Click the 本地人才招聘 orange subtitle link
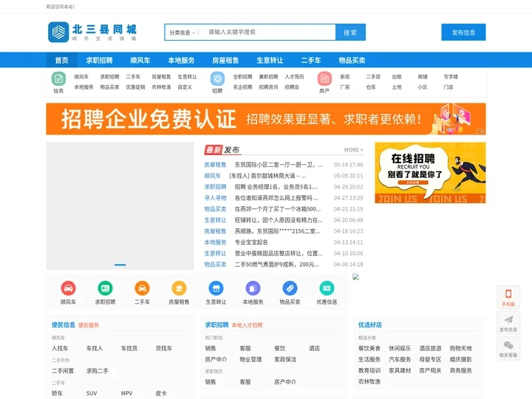 point(247,325)
